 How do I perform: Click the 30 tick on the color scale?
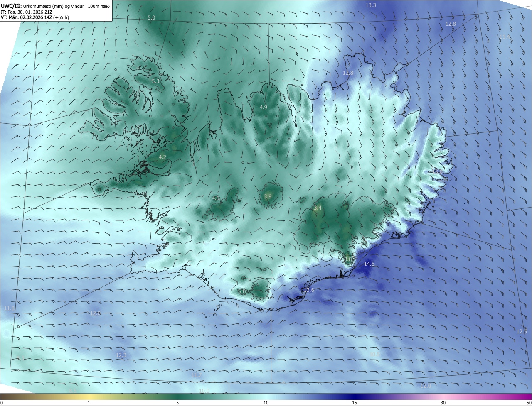[443, 403]
